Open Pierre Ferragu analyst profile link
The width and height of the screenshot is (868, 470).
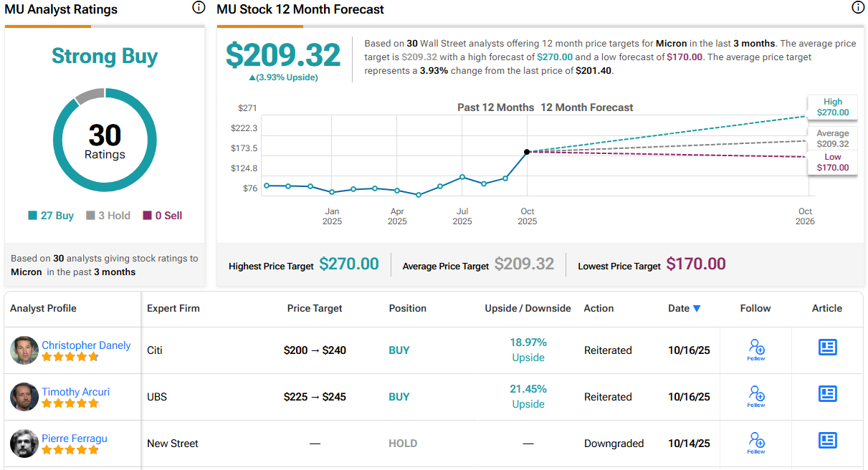75,438
